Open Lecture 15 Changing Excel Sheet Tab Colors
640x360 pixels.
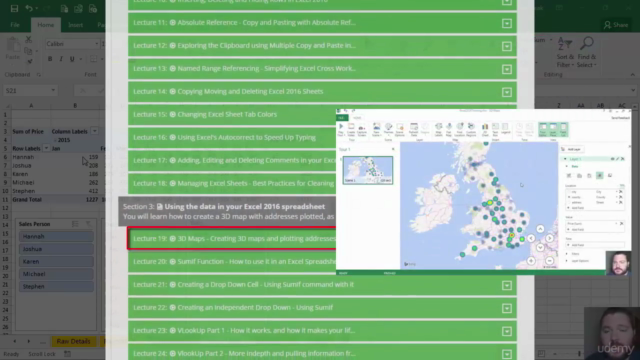tap(232, 115)
